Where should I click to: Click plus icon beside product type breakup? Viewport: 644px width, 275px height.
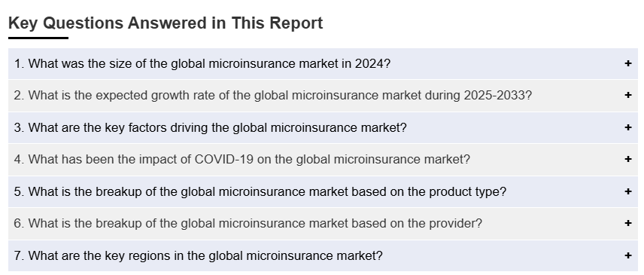627,191
